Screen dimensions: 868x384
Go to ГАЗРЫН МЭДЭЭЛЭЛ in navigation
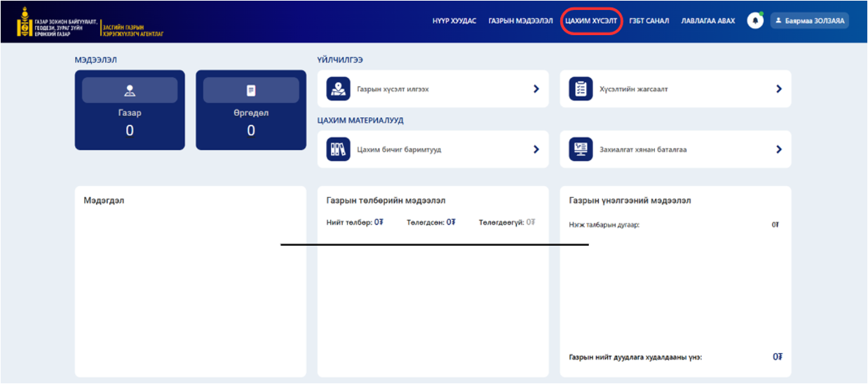point(520,21)
